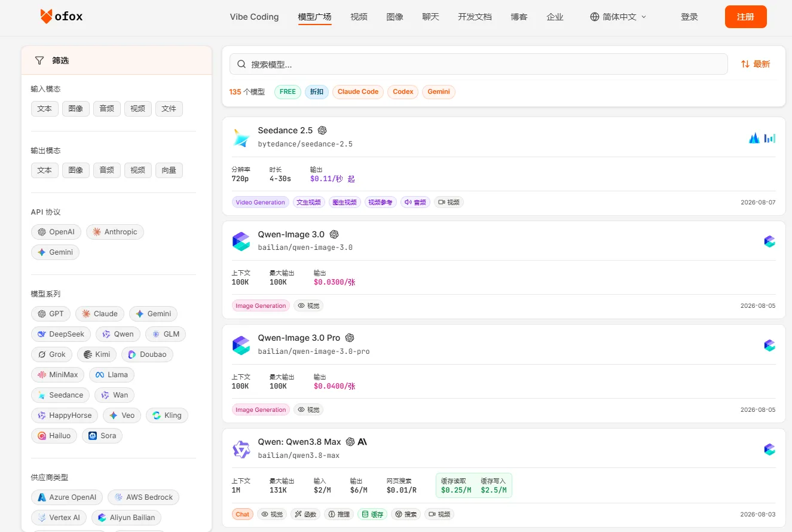Viewport: 792px width, 532px height.
Task: Open the 开发文档 navigation item
Action: [475, 17]
